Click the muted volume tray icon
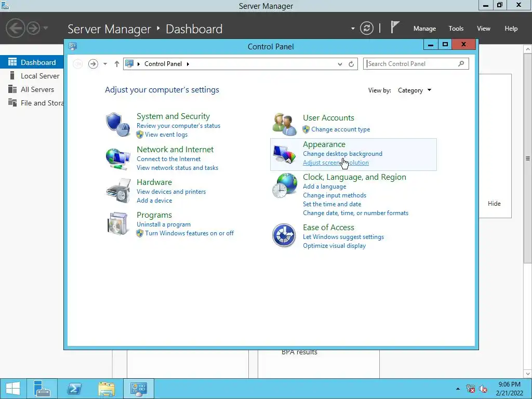This screenshot has height=399, width=532. click(483, 389)
